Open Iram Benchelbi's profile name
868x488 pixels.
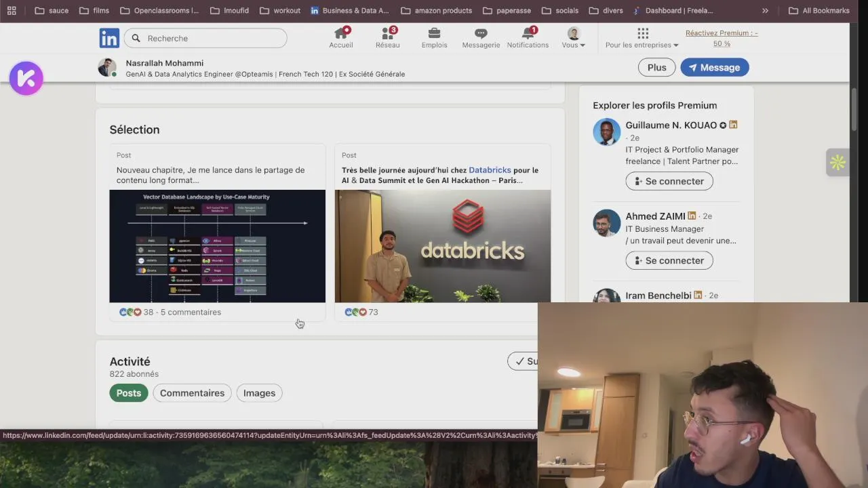pyautogui.click(x=658, y=296)
